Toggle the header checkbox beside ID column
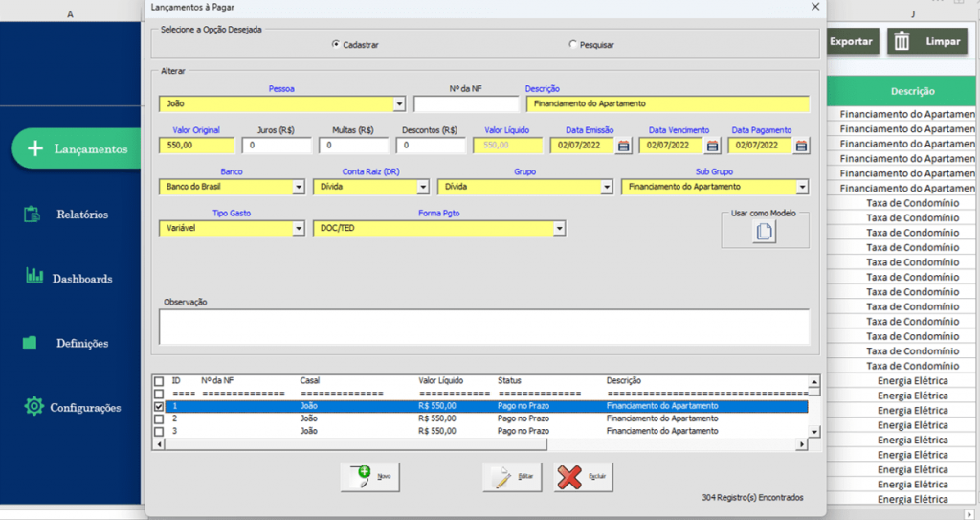 [159, 381]
